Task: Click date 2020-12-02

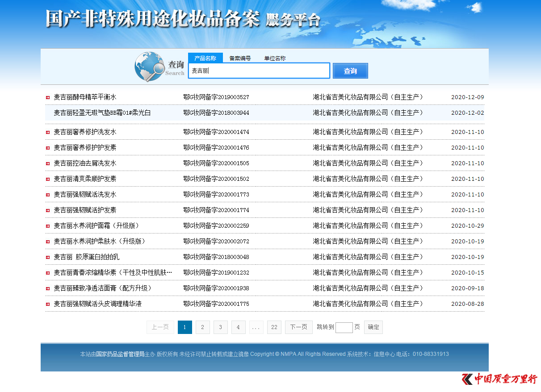Action: coord(467,113)
